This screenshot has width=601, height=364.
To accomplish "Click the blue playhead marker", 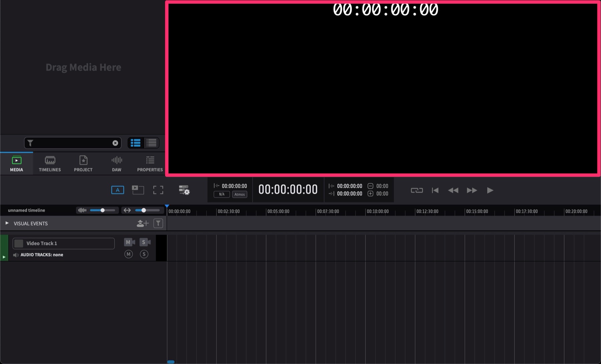I will click(x=167, y=206).
